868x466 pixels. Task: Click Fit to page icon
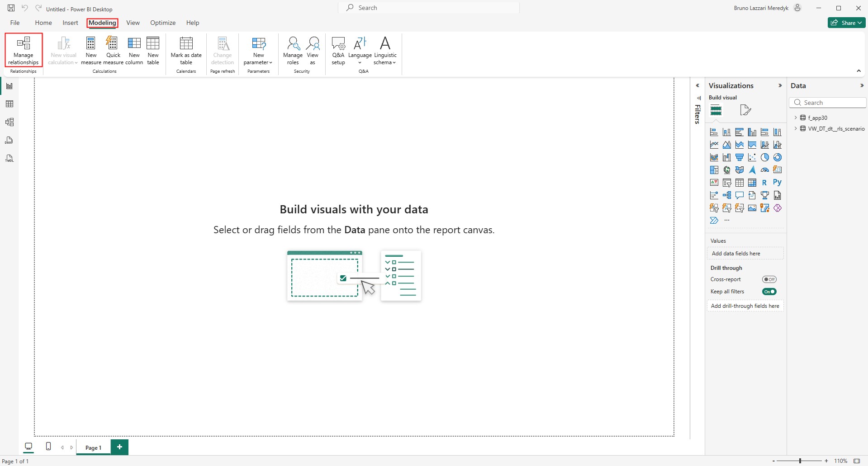pos(857,461)
